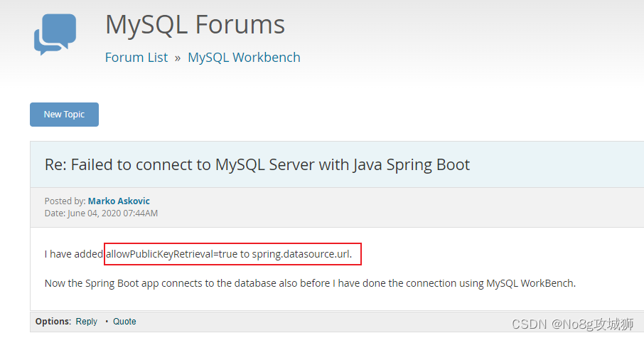Click the post title about Spring Boot
This screenshot has height=338, width=644.
point(257,164)
